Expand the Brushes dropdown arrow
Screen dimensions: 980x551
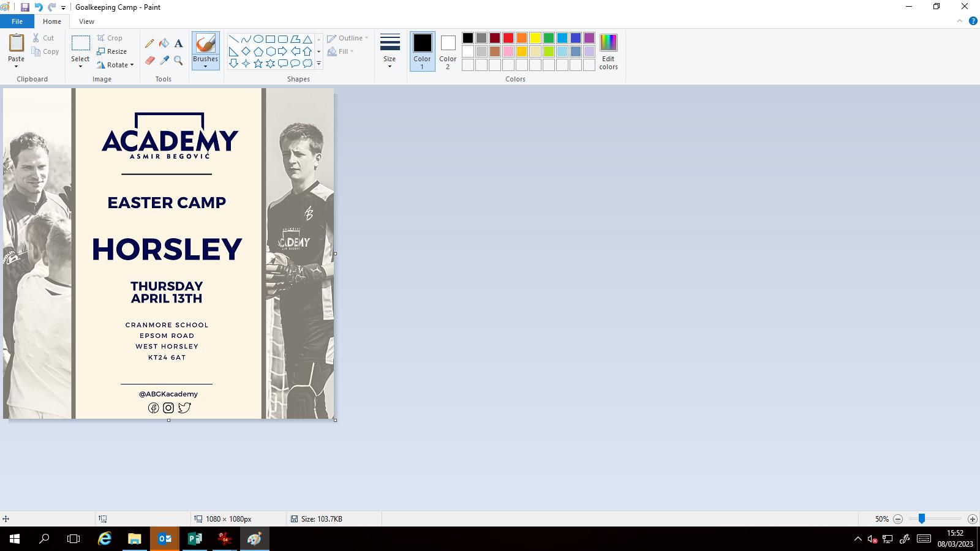205,66
